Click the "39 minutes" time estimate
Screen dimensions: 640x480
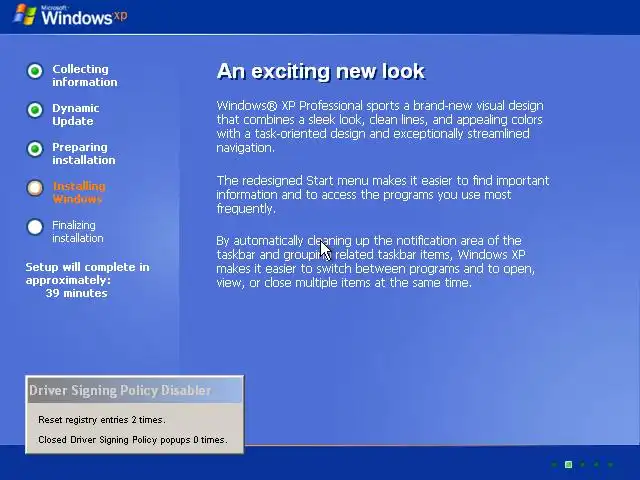pos(76,293)
